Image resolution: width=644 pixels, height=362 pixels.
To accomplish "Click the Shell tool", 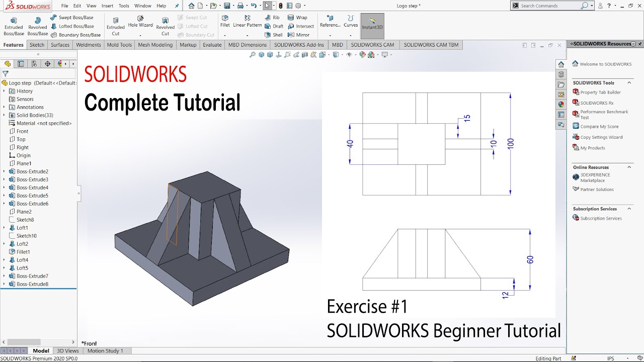I will 274,35.
